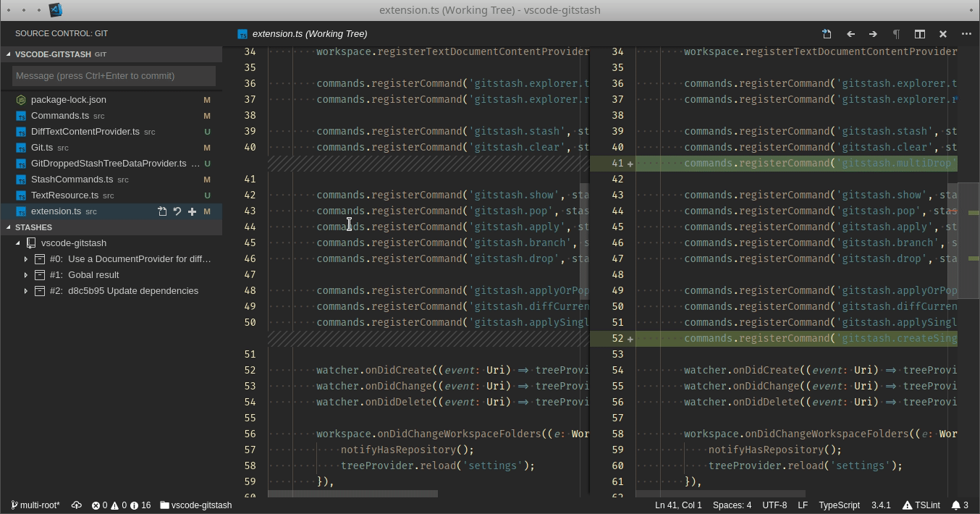Click stash #2 archive icon

coord(41,291)
